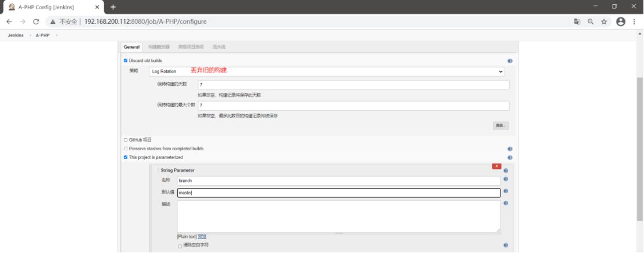This screenshot has width=644, height=253.
Task: Open the translate page icon
Action: coord(577,21)
